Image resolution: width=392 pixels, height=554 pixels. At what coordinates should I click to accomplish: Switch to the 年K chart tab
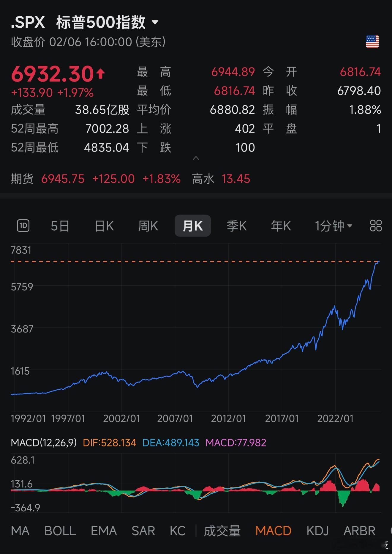[281, 226]
